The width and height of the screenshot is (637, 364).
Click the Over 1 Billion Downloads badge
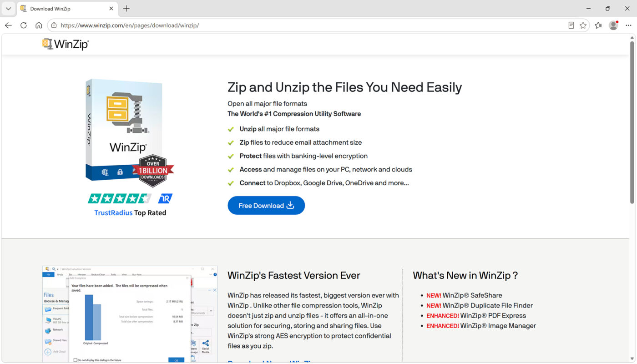[153, 171]
